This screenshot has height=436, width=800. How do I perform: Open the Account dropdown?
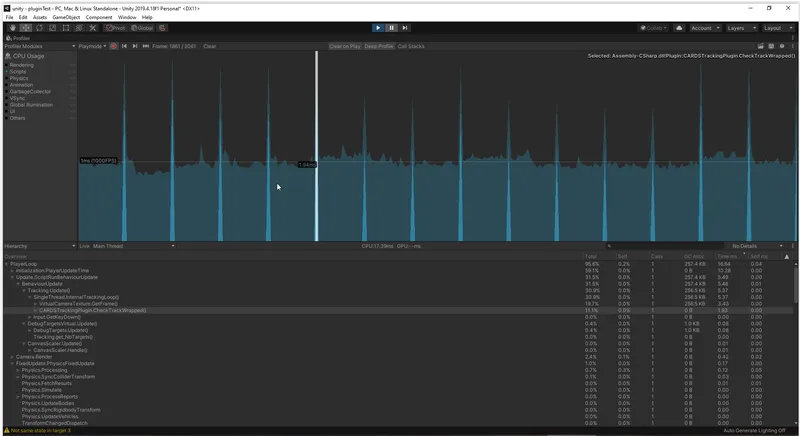705,28
